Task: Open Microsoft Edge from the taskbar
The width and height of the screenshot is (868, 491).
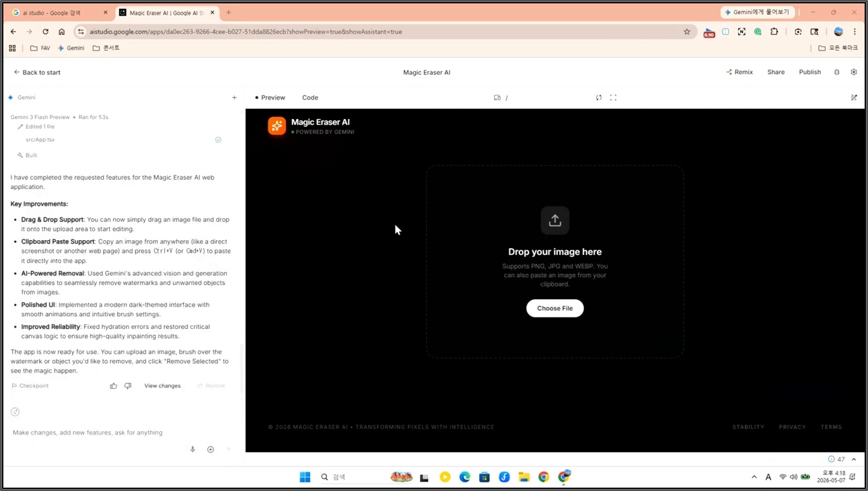Action: pos(465,477)
